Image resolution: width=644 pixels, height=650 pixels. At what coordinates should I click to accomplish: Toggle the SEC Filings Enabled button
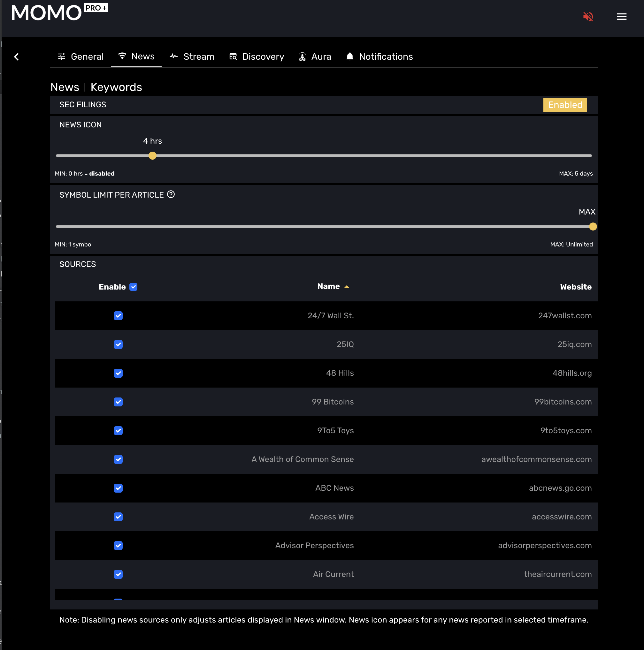[564, 105]
